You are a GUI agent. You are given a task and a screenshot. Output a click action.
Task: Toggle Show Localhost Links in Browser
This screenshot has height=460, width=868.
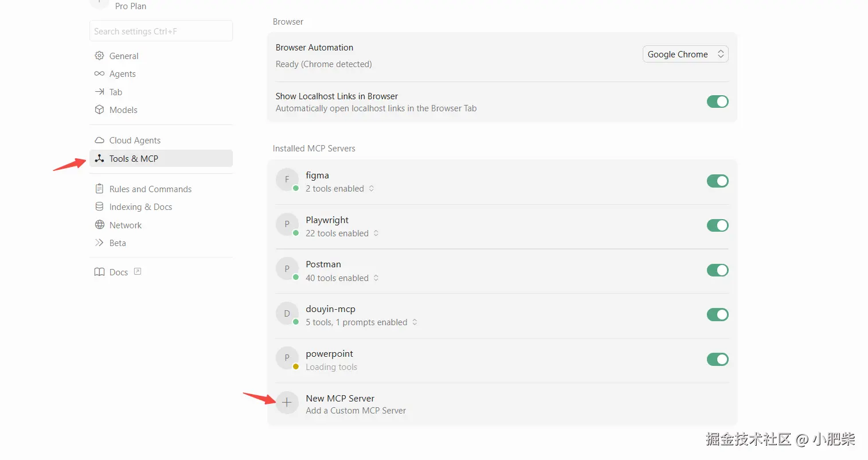click(x=717, y=102)
